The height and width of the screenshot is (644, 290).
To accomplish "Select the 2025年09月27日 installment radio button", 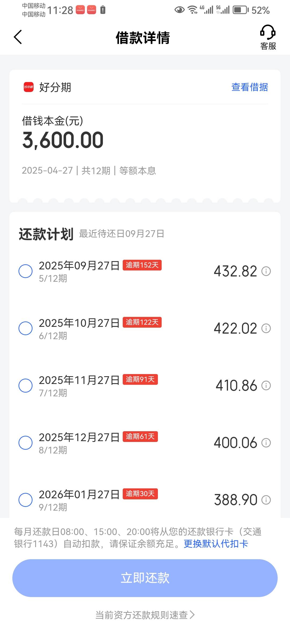I will point(26,271).
